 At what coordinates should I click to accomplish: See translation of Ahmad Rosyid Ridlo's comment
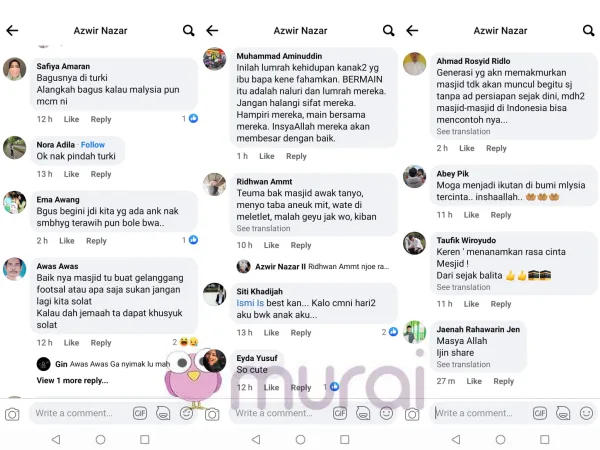[463, 132]
